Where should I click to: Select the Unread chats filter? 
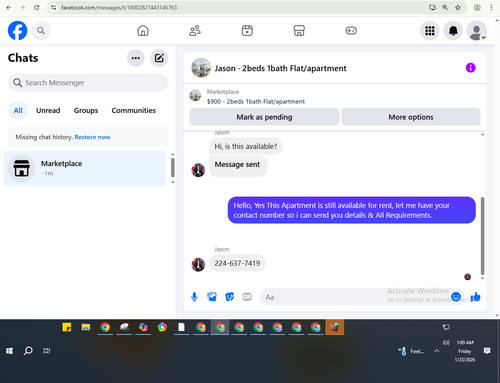[x=48, y=110]
